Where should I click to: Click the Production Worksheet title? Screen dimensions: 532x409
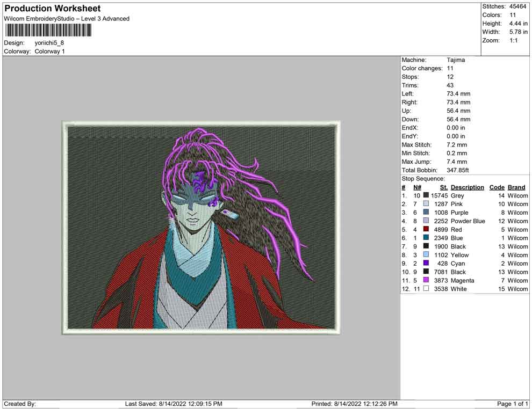click(x=53, y=9)
